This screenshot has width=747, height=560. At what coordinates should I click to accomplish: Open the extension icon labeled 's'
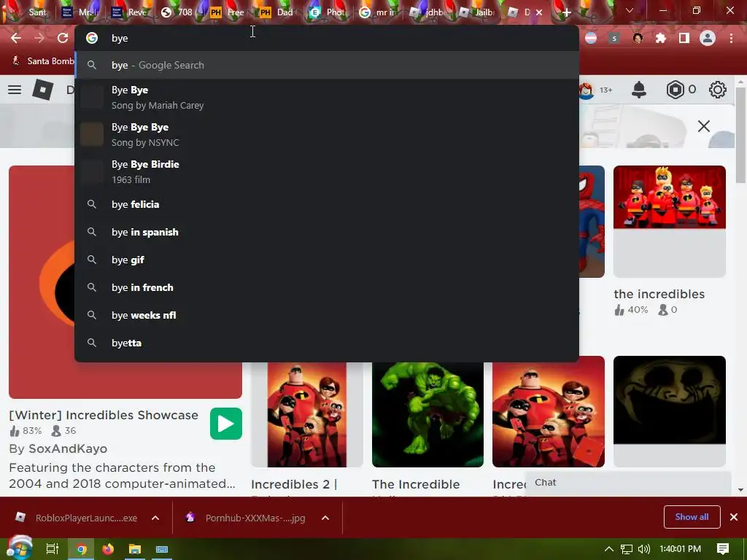pyautogui.click(x=614, y=38)
